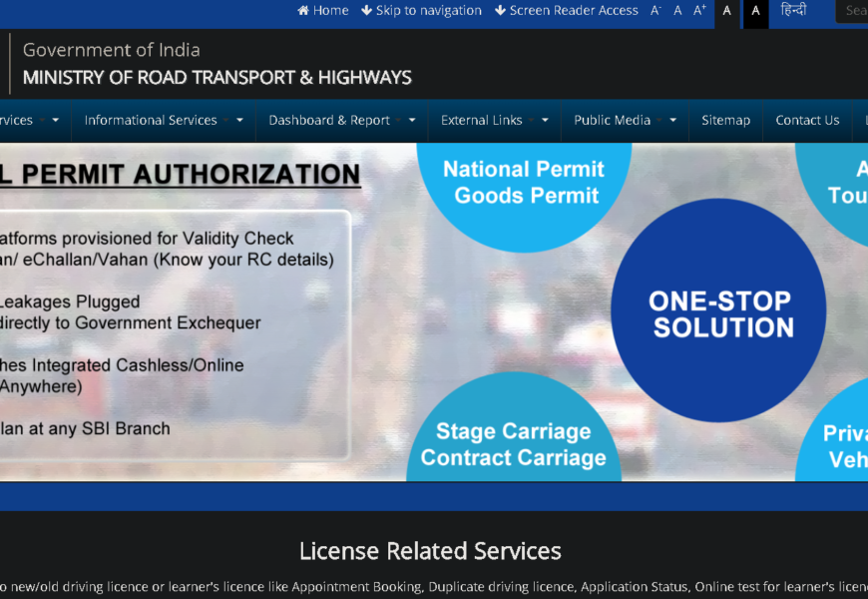
Task: Expand the Dashboard & Report menu
Action: click(341, 120)
